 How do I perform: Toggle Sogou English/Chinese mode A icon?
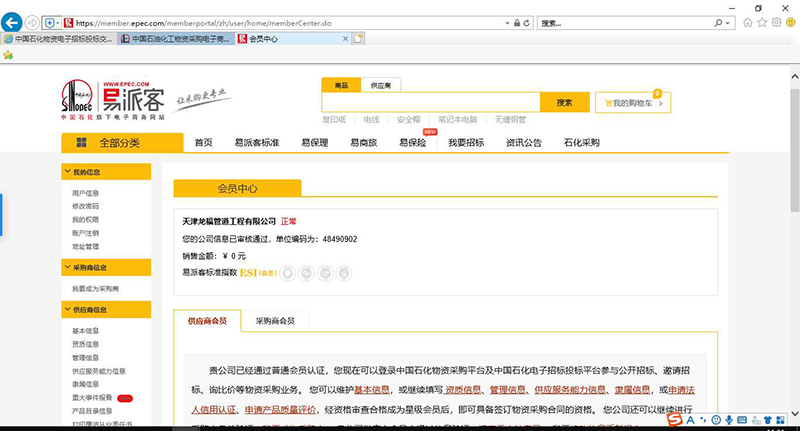[690, 420]
